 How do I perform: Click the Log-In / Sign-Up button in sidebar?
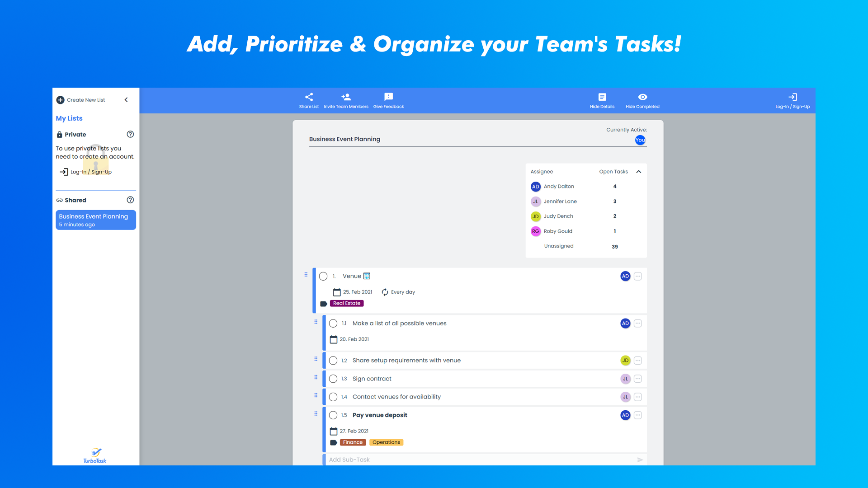click(x=90, y=172)
